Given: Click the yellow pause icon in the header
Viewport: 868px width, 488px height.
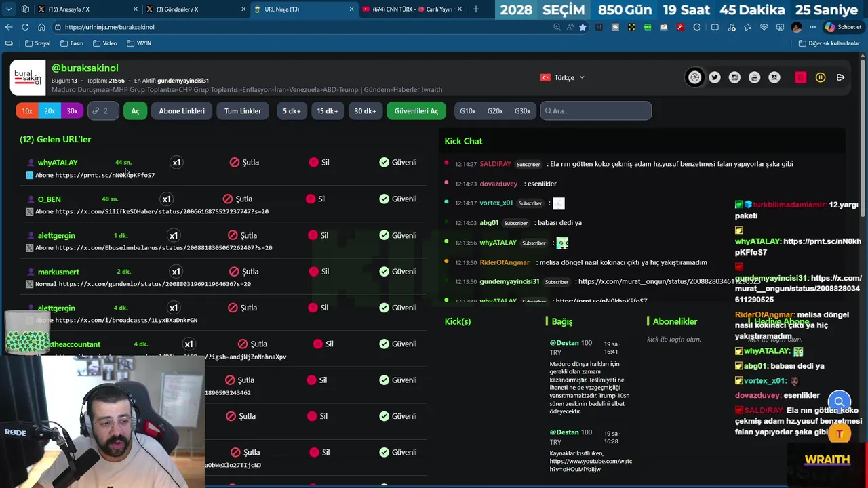Looking at the screenshot, I should click(x=821, y=77).
